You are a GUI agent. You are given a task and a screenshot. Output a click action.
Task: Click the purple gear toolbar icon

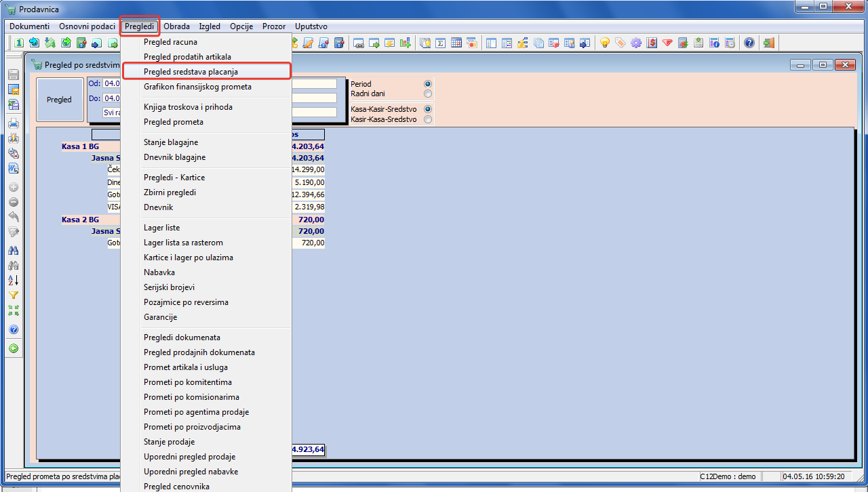click(635, 43)
